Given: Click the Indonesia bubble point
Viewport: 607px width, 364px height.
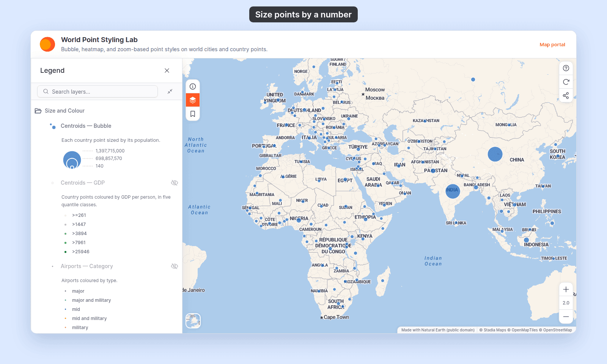Looking at the screenshot, I should point(526,240).
